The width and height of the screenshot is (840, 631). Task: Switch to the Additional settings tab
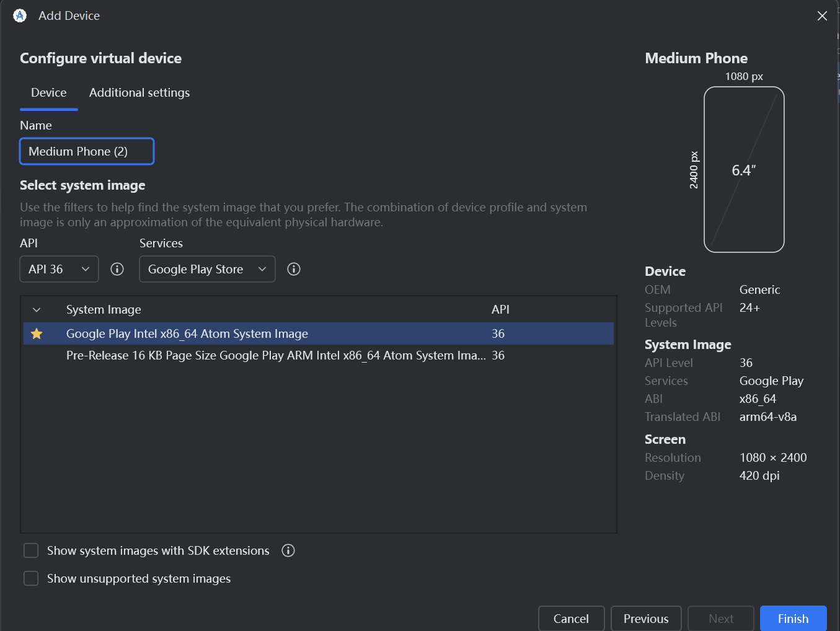pyautogui.click(x=139, y=93)
